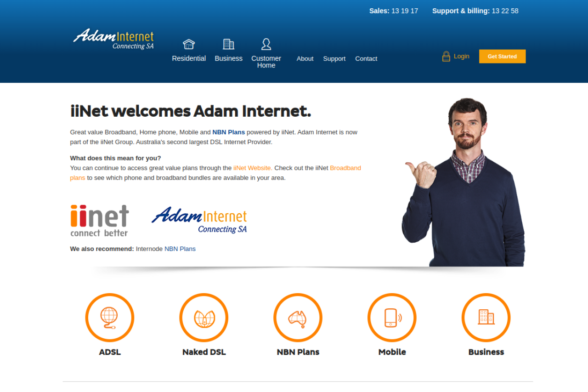The width and height of the screenshot is (588, 392).
Task: Click the Business building icon in navigation
Action: tap(228, 44)
